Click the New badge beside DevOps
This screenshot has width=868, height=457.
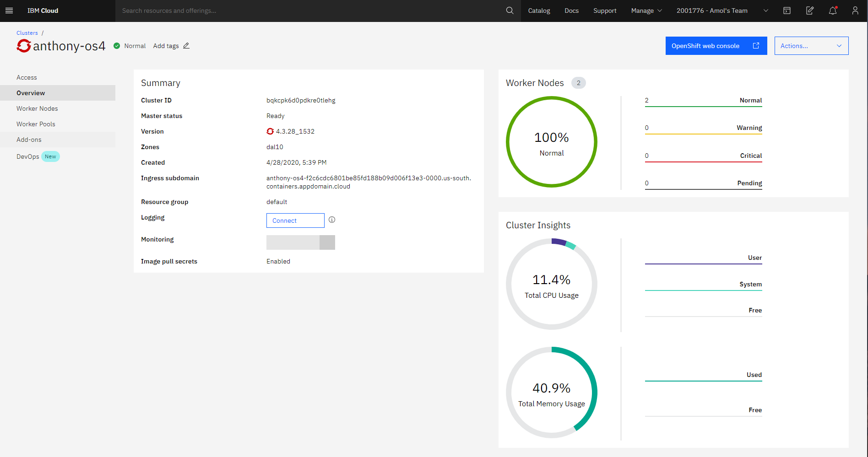tap(50, 156)
